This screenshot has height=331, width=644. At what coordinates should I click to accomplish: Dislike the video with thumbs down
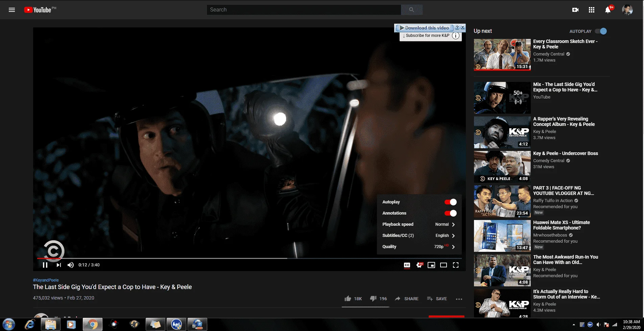coord(378,299)
